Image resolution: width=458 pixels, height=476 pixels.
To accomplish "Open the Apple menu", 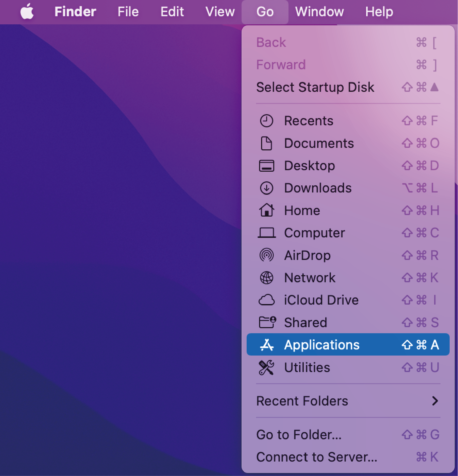I will coord(27,12).
